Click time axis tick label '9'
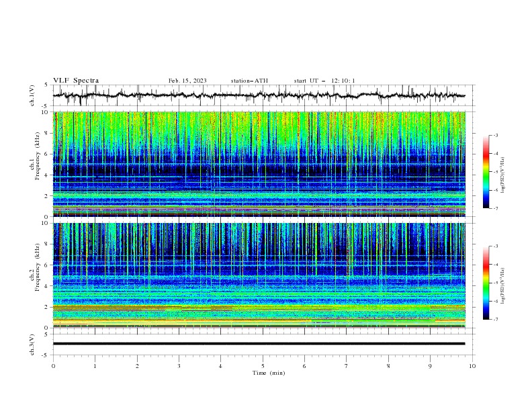This screenshot has height=411, width=532. 430,366
